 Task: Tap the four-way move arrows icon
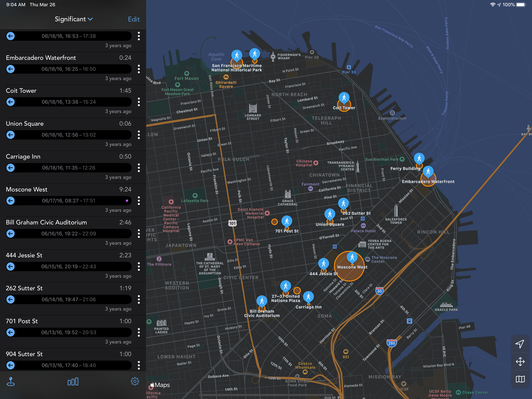click(x=520, y=361)
